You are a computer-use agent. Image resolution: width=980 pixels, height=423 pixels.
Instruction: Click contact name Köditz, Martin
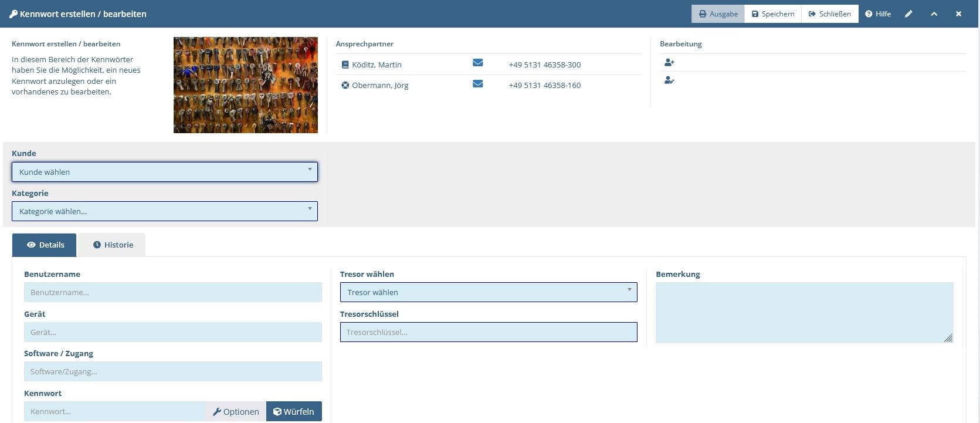click(377, 65)
